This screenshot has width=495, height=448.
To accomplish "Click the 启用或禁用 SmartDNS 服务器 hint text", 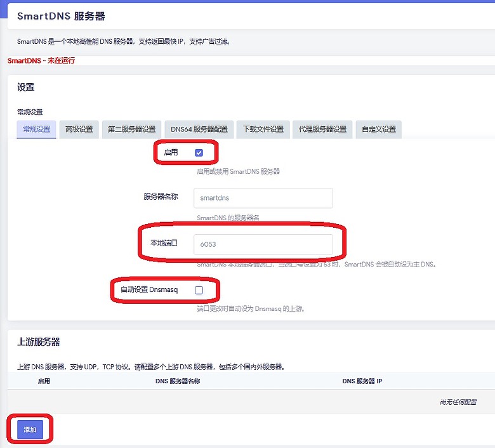I will [x=239, y=171].
